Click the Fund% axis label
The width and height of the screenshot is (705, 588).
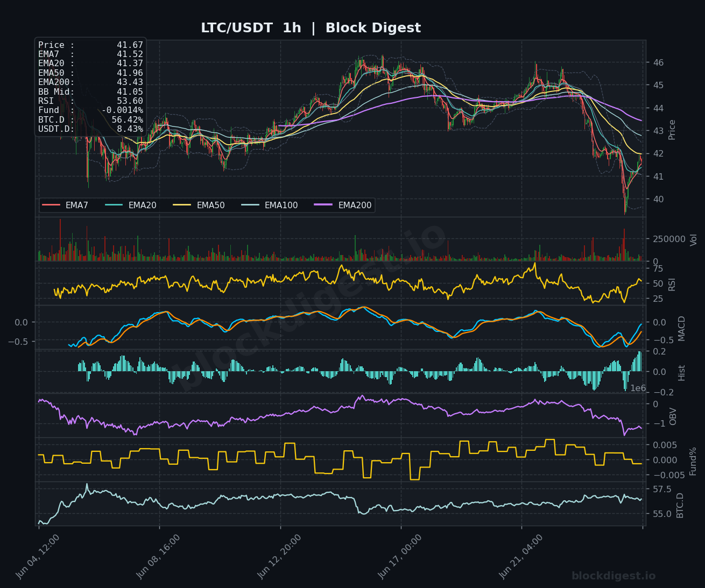(x=693, y=461)
